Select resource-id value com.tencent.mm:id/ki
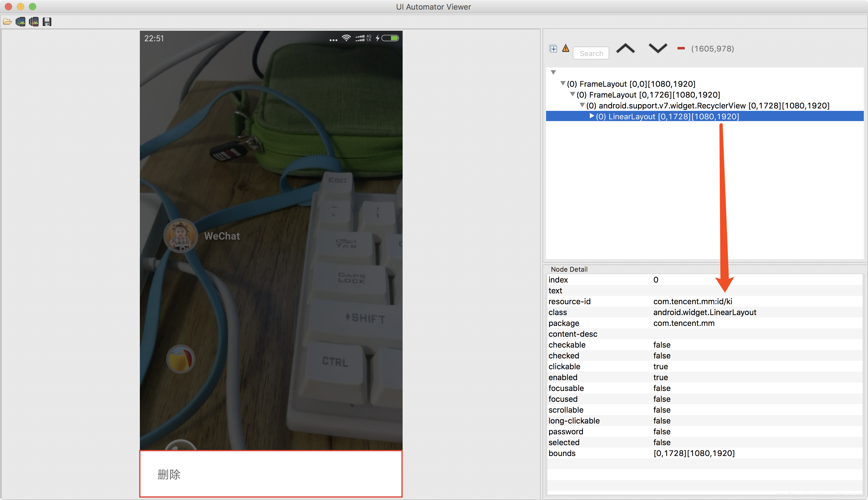The width and height of the screenshot is (868, 500). click(692, 302)
